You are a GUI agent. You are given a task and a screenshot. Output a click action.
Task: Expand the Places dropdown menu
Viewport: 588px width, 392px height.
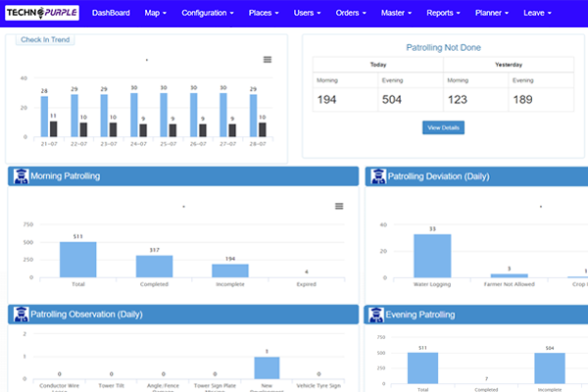click(264, 13)
